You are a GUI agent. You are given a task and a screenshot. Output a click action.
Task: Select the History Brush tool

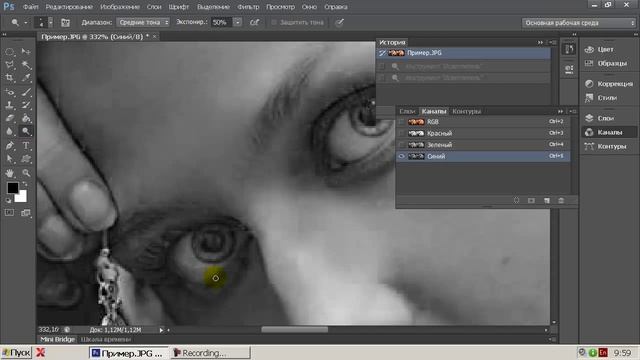(x=26, y=105)
